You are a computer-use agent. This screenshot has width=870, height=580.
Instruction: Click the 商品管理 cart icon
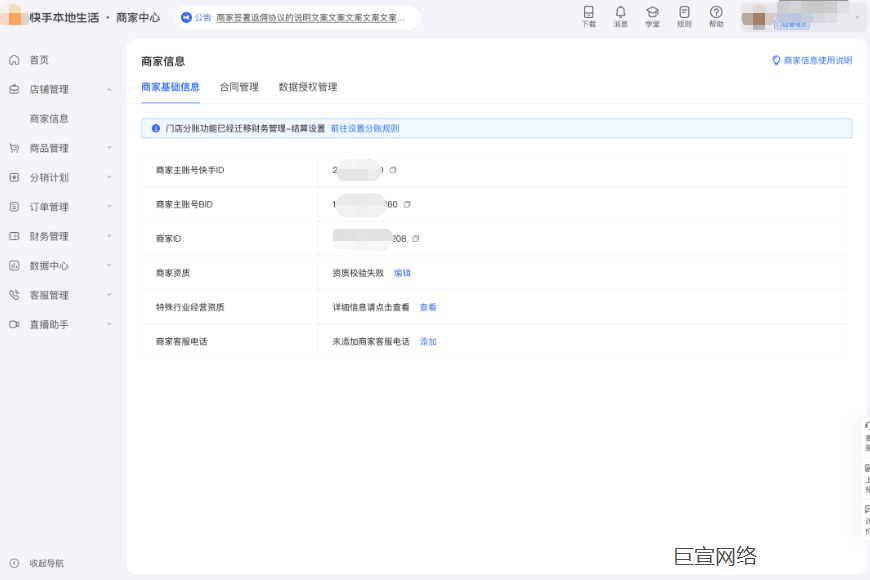[x=14, y=148]
